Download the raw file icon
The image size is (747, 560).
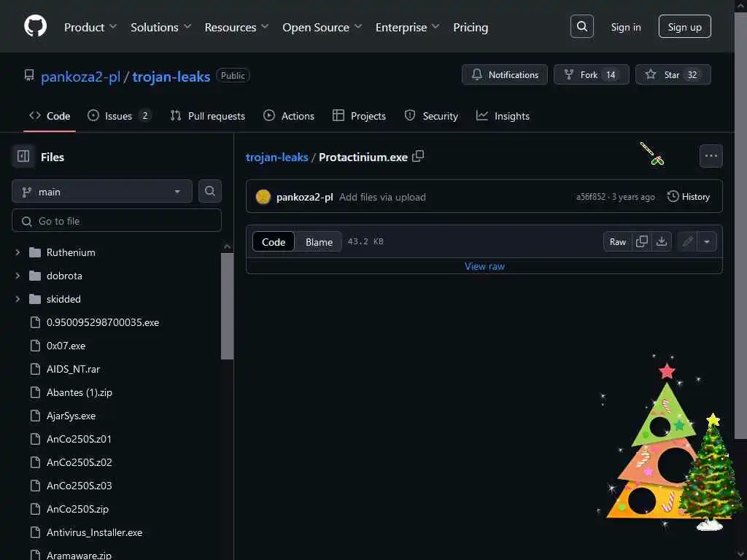pos(661,241)
